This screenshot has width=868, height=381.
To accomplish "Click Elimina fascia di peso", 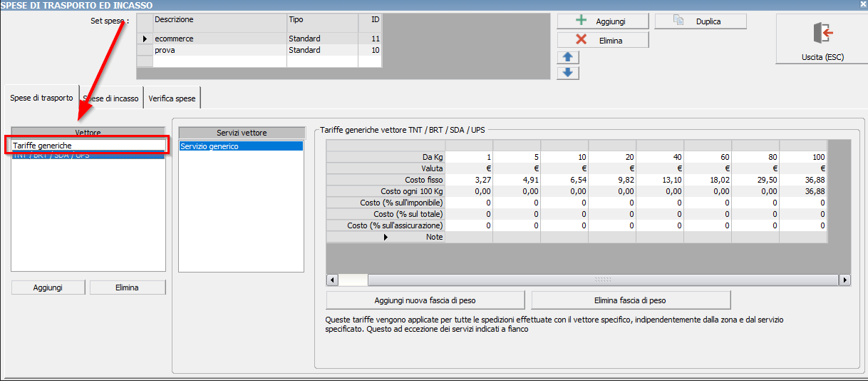I will coord(631,300).
